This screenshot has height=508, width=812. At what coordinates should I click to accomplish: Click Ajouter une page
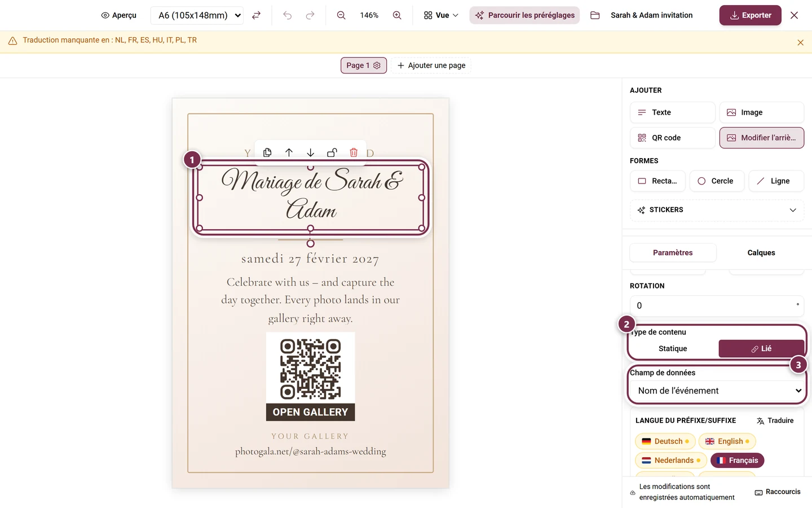pos(431,65)
